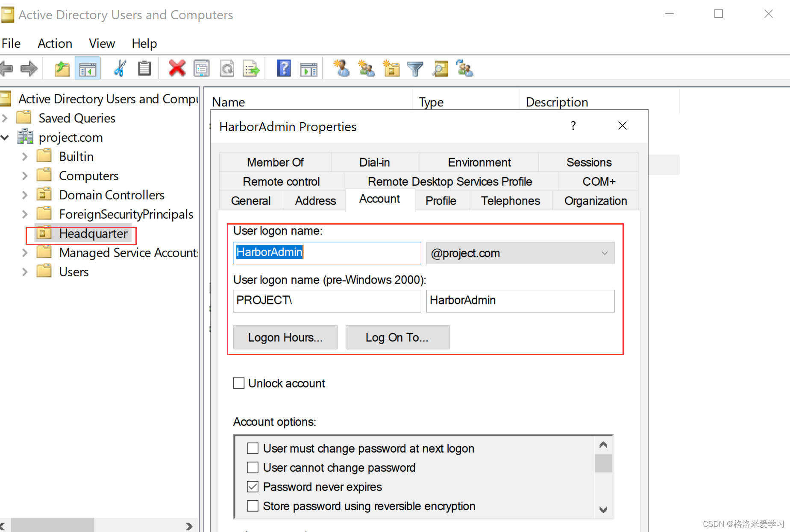
Task: Click the Filter funnel icon
Action: click(415, 69)
